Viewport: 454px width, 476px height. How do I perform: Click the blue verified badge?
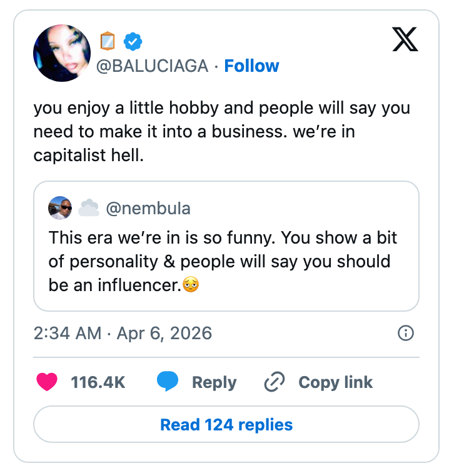click(133, 41)
